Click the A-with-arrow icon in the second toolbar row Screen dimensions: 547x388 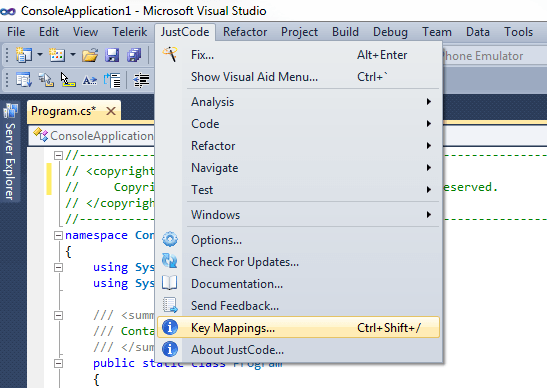coord(90,81)
